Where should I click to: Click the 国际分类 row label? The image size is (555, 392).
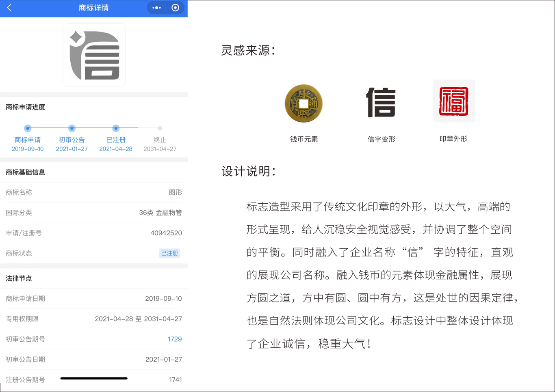point(19,213)
